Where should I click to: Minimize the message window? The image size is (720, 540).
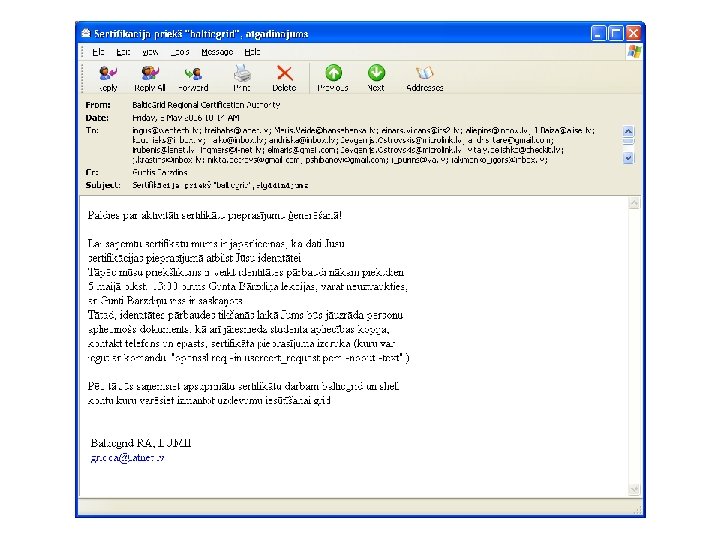(598, 33)
